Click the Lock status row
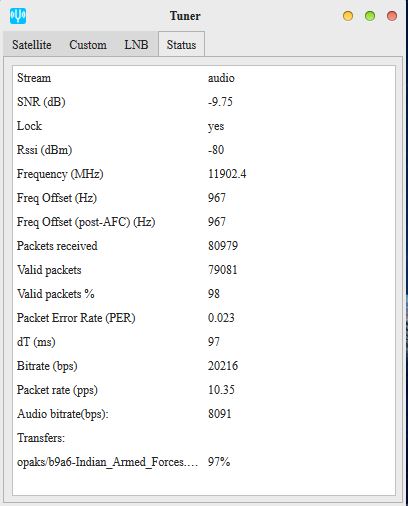The height and width of the screenshot is (506, 408). coord(204,126)
